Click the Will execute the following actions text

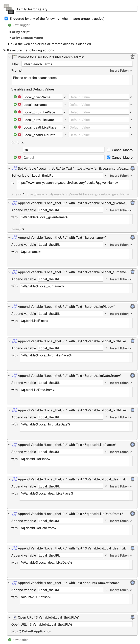tap(29, 50)
